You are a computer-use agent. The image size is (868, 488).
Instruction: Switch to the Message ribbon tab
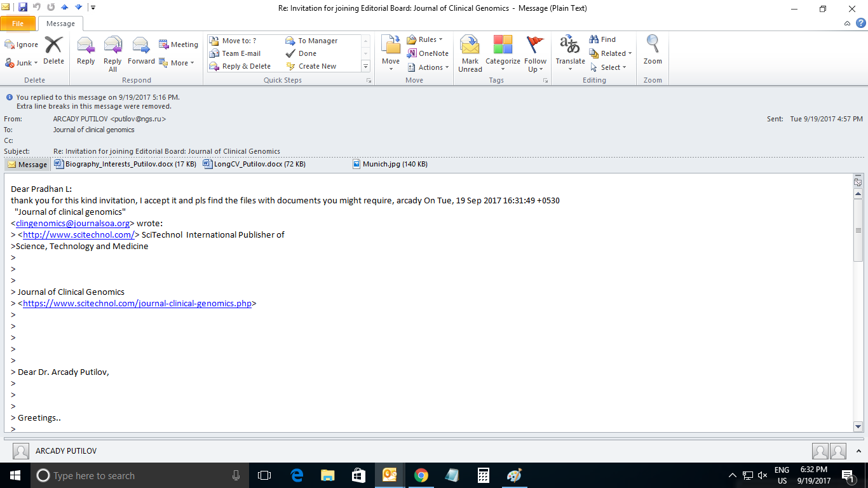[x=60, y=24]
